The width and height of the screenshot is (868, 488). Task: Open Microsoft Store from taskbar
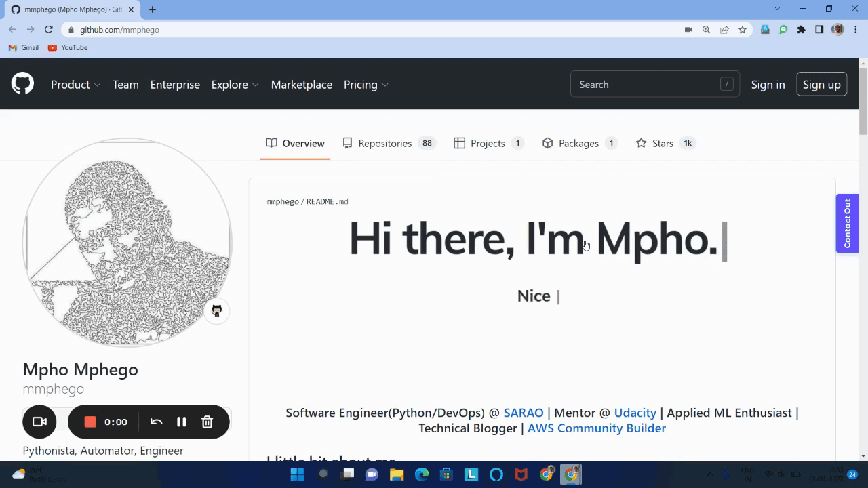click(446, 474)
